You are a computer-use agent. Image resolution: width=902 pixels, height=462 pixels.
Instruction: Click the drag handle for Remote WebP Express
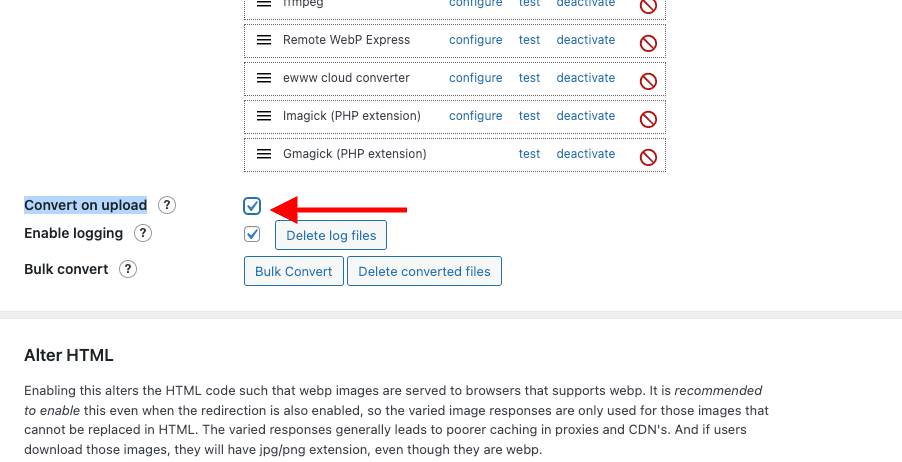coord(263,40)
